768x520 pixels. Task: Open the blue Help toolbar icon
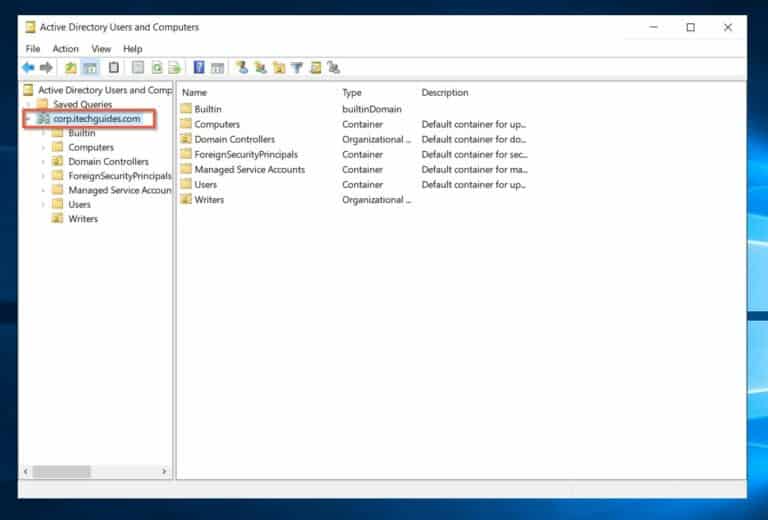click(198, 68)
